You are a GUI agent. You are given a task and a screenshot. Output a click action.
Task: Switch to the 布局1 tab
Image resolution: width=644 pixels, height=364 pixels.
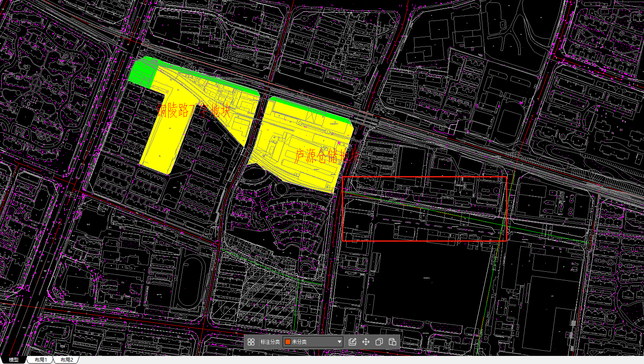tap(40, 360)
